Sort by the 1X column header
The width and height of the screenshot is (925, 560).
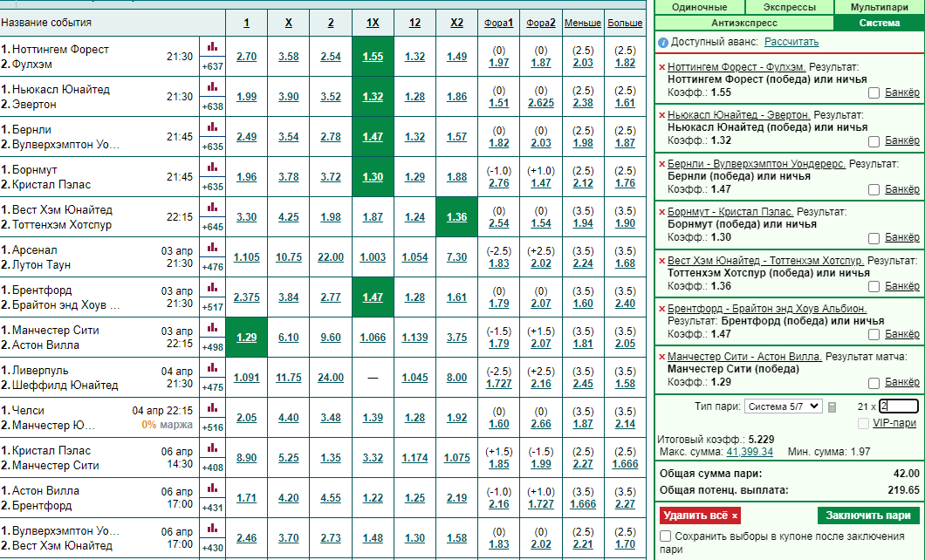pyautogui.click(x=373, y=23)
